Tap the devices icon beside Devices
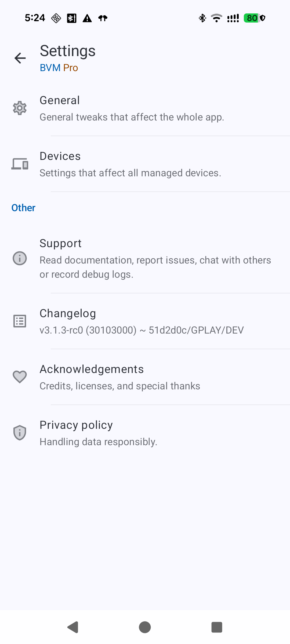The width and height of the screenshot is (290, 644). (x=20, y=164)
